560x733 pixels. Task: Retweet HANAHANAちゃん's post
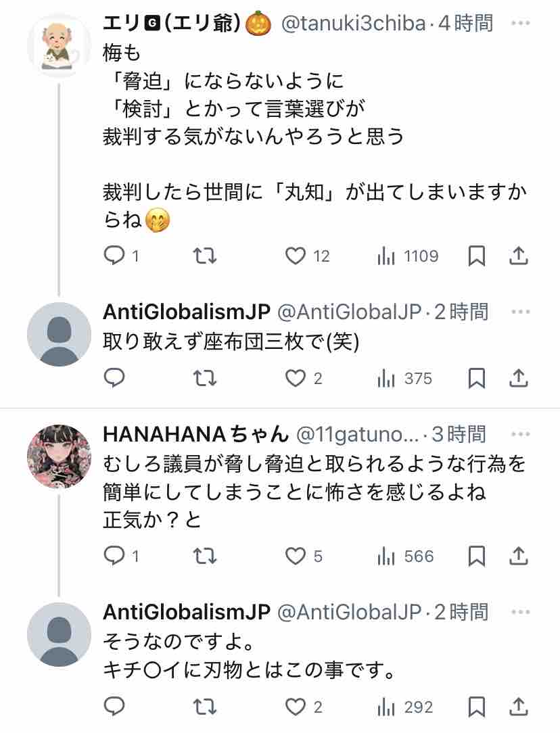(x=204, y=557)
